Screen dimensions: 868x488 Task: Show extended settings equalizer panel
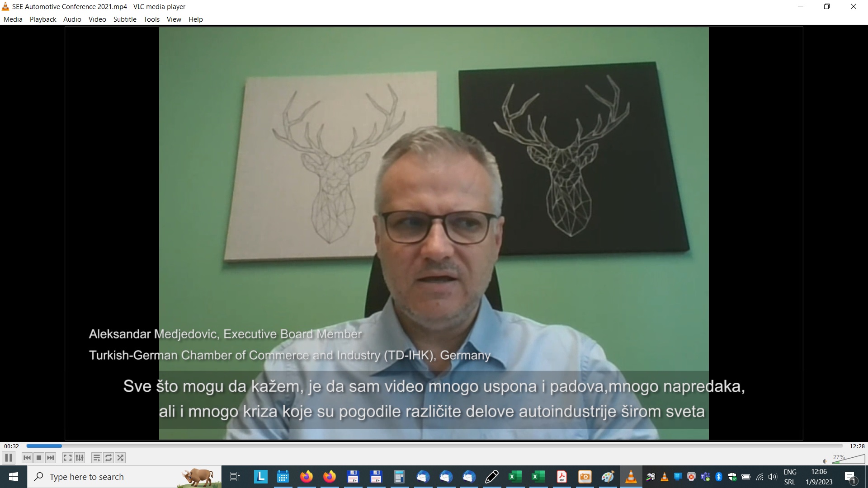[80, 458]
